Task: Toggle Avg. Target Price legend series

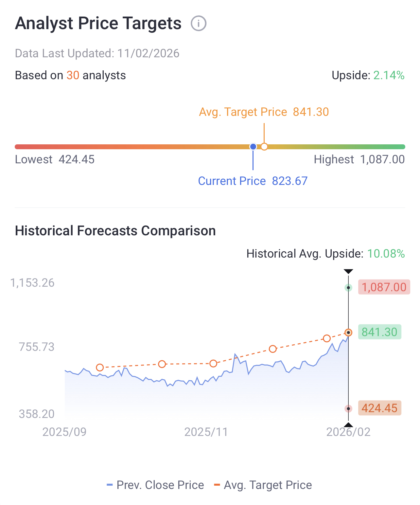Action: tap(263, 485)
